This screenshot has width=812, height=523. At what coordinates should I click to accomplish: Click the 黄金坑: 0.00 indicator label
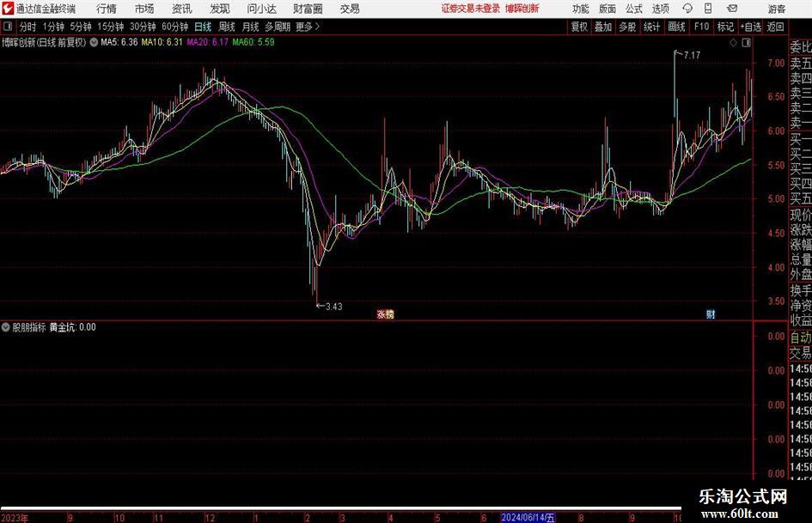(72, 327)
